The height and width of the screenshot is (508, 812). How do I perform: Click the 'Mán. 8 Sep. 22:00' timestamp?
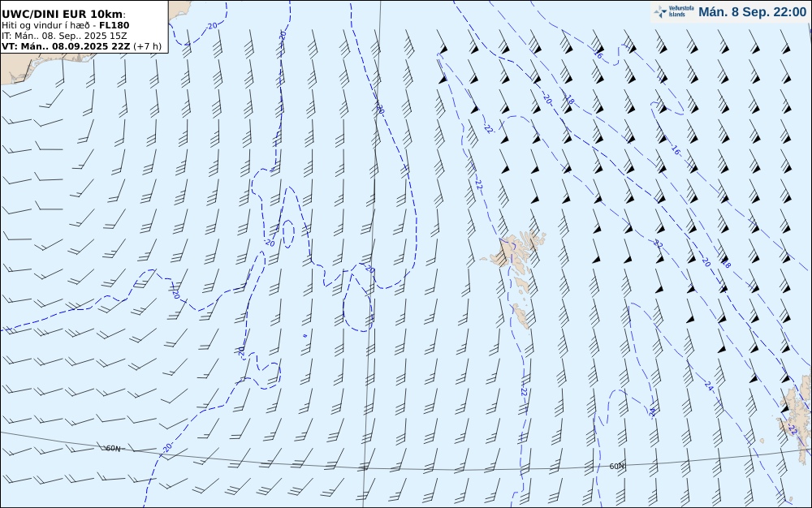pyautogui.click(x=753, y=12)
